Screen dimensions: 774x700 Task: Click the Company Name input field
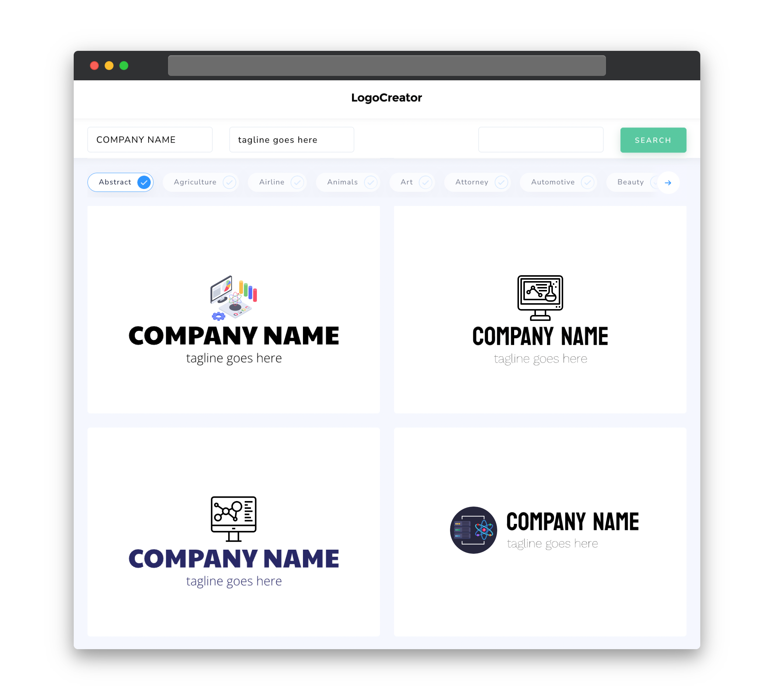tap(150, 140)
